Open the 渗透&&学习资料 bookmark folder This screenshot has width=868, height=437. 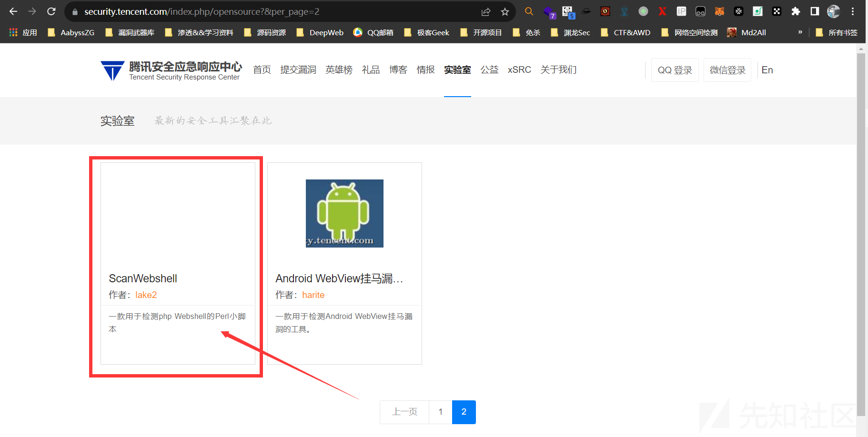(x=199, y=32)
